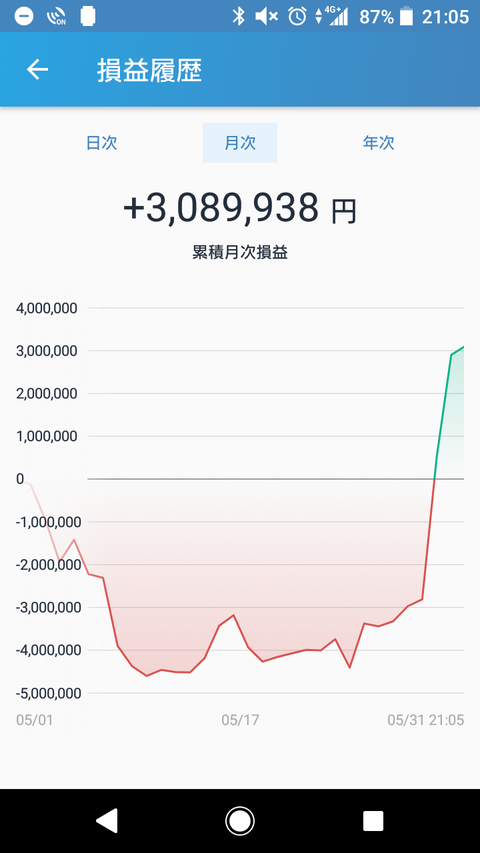
Task: Tap the +3,089,938 円 total amount
Action: [x=239, y=208]
